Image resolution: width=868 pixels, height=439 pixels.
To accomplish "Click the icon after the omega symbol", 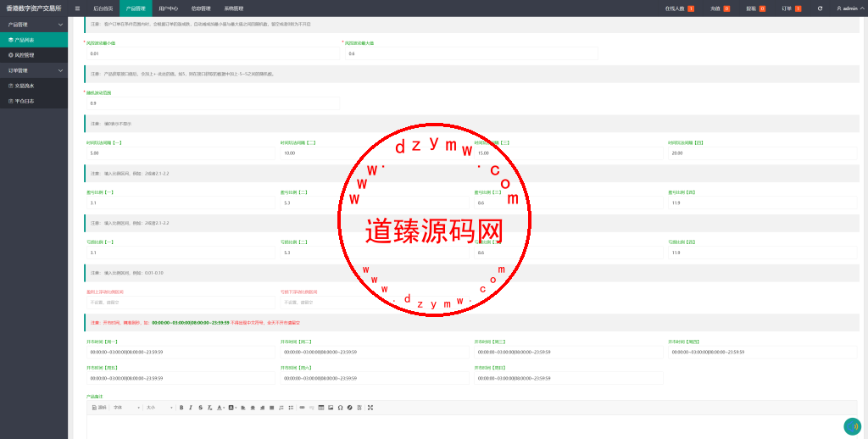I will coord(349,408).
